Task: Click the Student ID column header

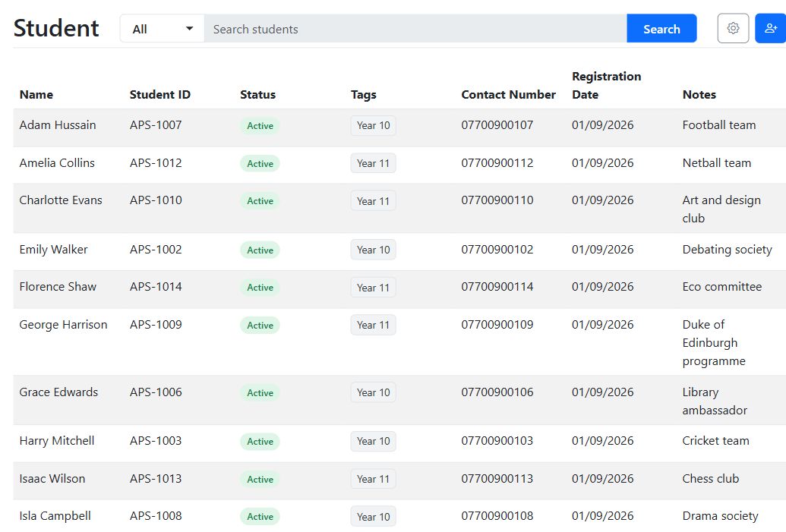Action: (160, 95)
